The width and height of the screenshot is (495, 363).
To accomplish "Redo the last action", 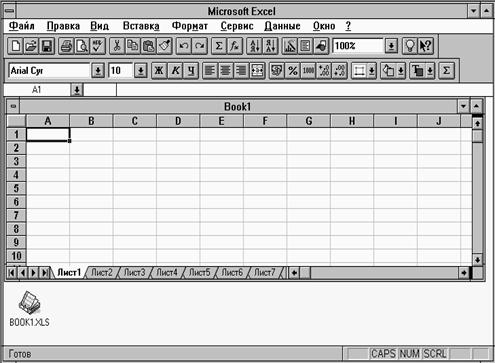I will [200, 46].
